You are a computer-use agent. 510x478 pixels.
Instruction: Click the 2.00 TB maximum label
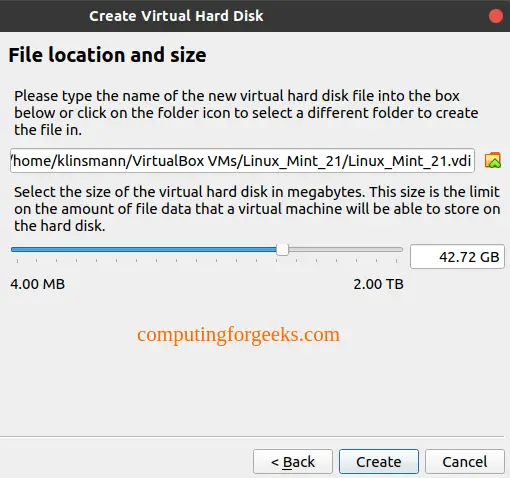coord(378,284)
